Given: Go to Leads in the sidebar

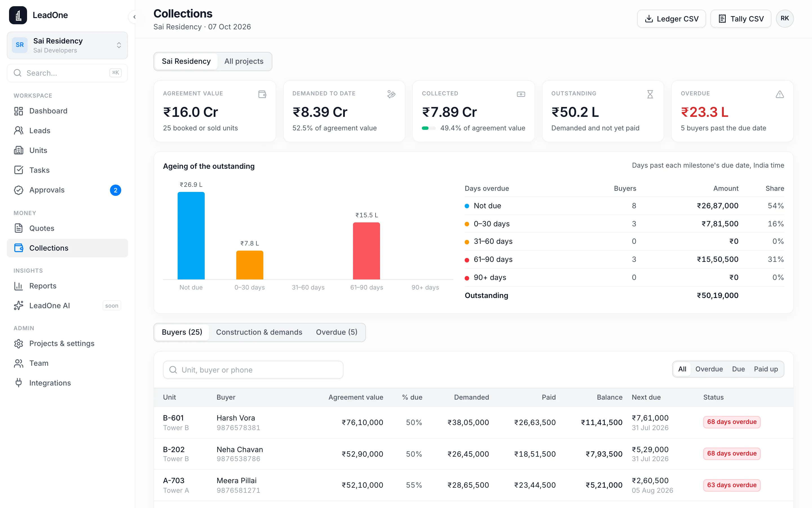Looking at the screenshot, I should click(67, 131).
